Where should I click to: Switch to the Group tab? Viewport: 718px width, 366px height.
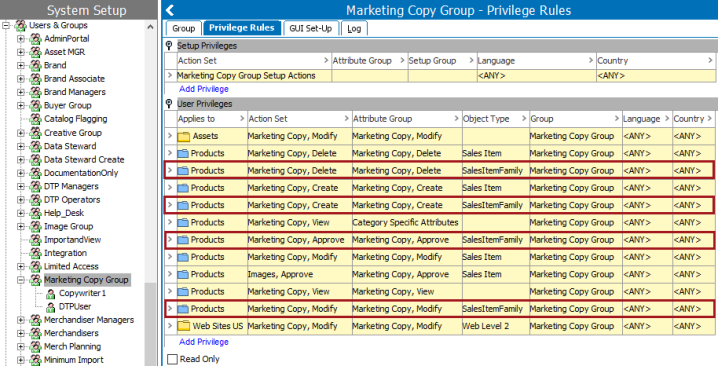click(184, 28)
